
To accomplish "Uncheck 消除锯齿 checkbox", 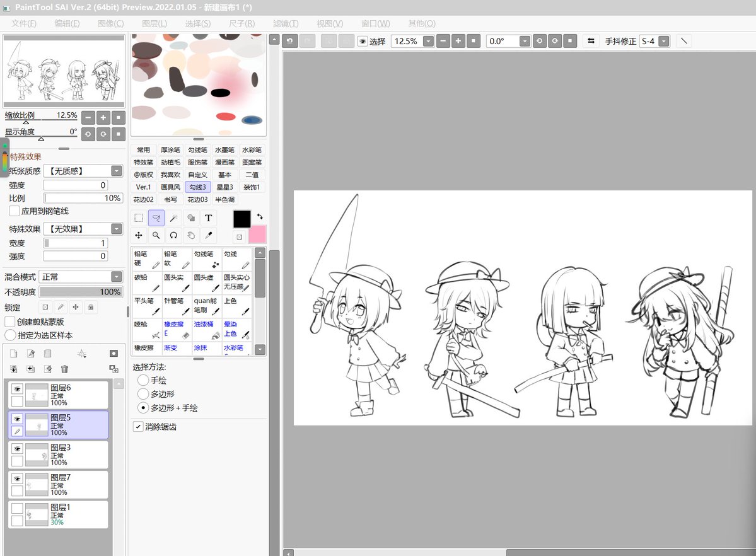I will coord(138,427).
